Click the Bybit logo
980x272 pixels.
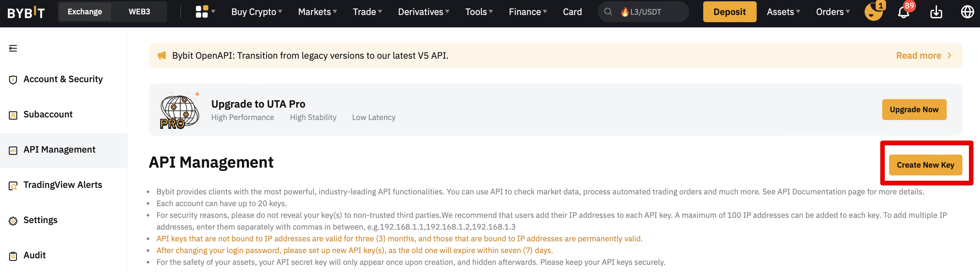tap(26, 12)
